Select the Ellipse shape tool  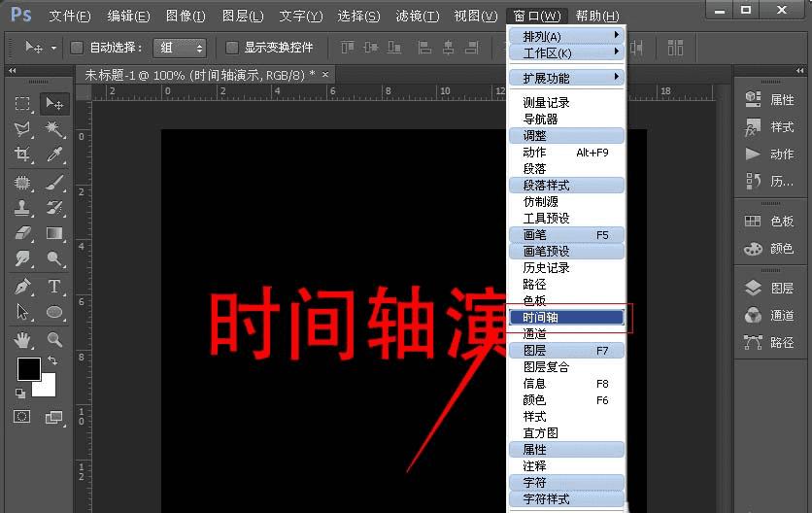pyautogui.click(x=54, y=312)
